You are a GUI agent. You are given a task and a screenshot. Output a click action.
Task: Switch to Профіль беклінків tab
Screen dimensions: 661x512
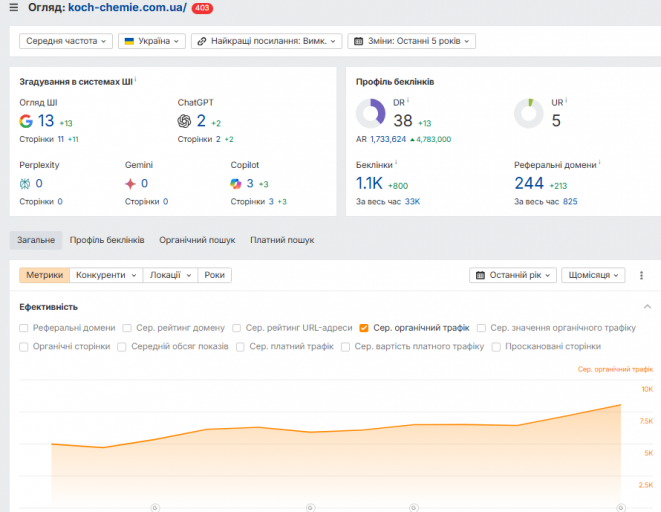click(107, 240)
